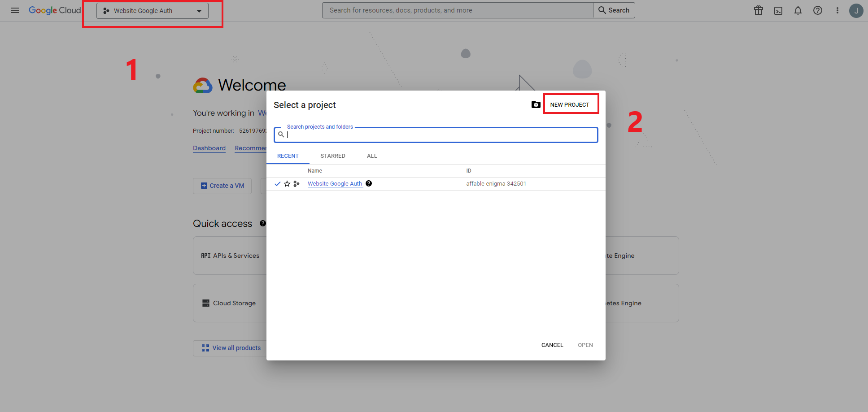Select the project ID affable-enigma-342501

pyautogui.click(x=496, y=184)
